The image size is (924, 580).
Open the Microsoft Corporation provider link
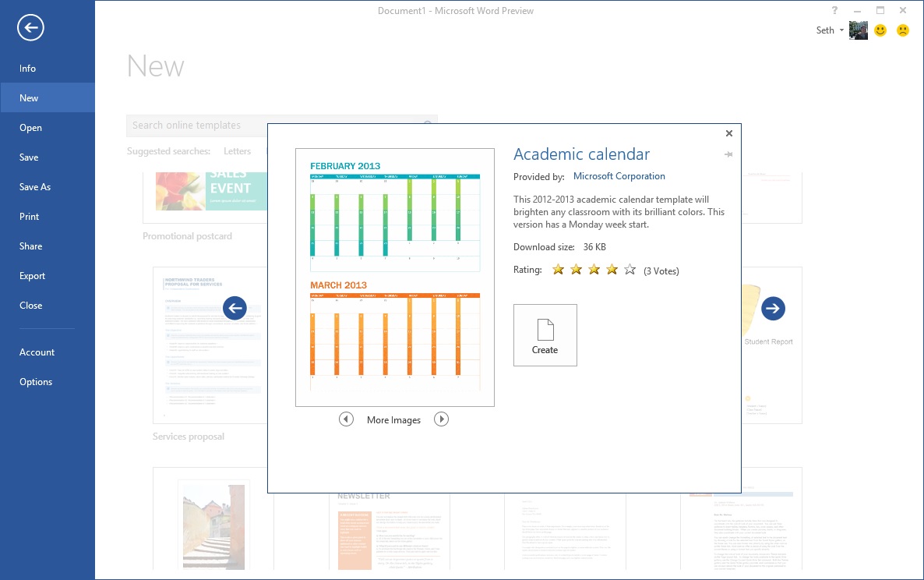coord(619,176)
